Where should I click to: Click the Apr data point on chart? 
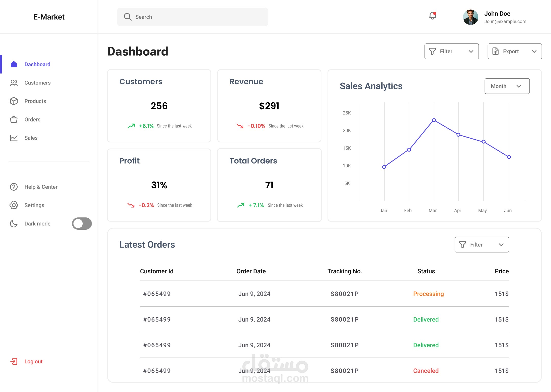pos(458,135)
